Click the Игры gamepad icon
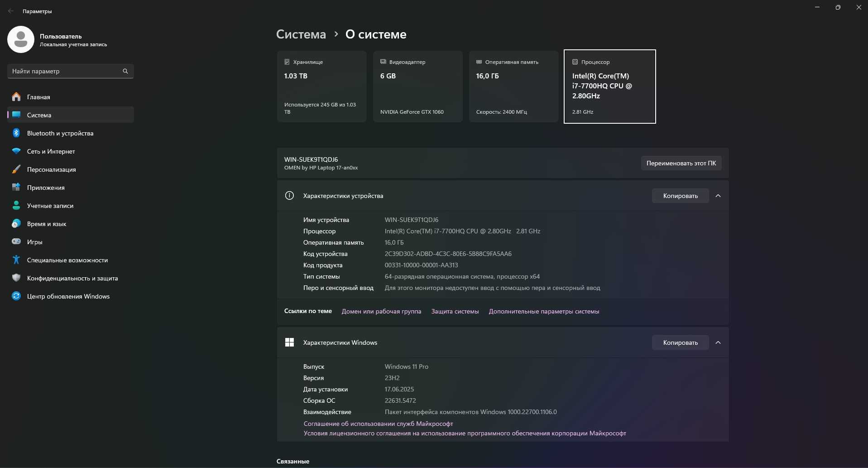This screenshot has width=868, height=468. (x=16, y=241)
